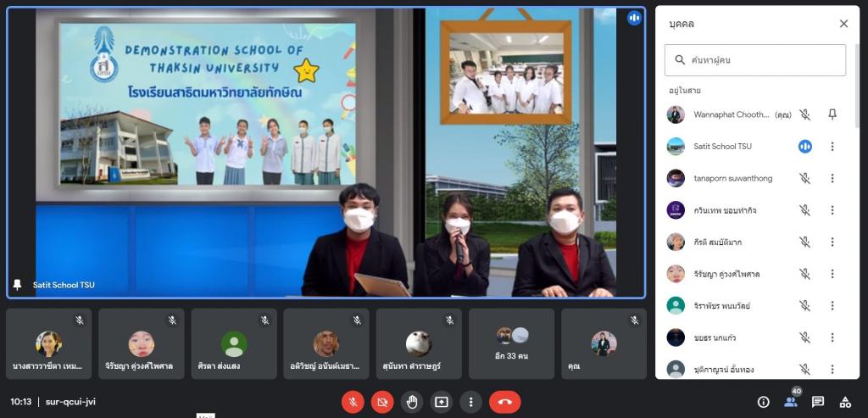Raise your hand in the meeting
The width and height of the screenshot is (868, 418).
pos(412,402)
